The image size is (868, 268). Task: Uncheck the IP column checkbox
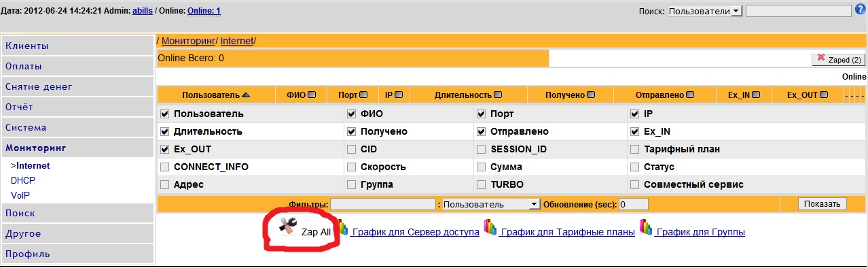click(635, 114)
